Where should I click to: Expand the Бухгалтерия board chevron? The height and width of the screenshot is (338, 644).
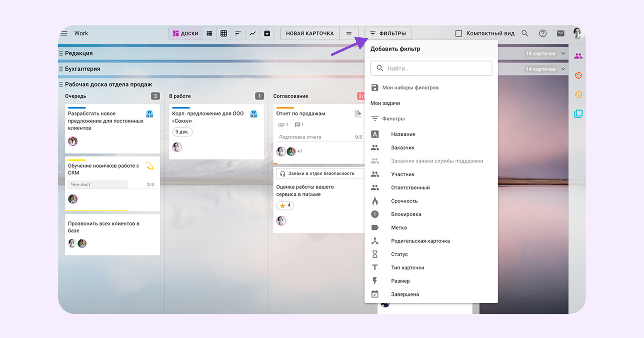(563, 69)
